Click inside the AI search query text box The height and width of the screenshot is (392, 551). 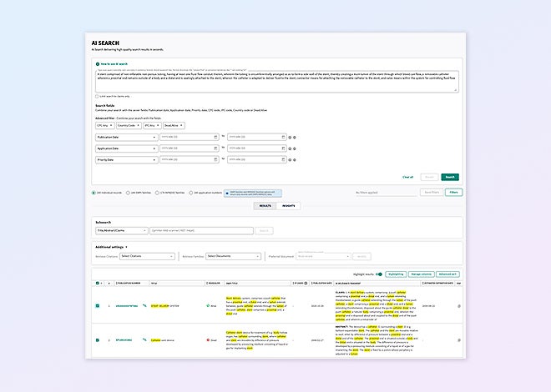click(275, 81)
